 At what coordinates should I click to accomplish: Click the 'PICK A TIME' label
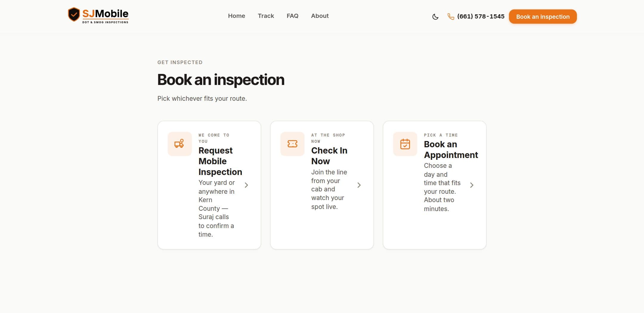[x=441, y=135]
